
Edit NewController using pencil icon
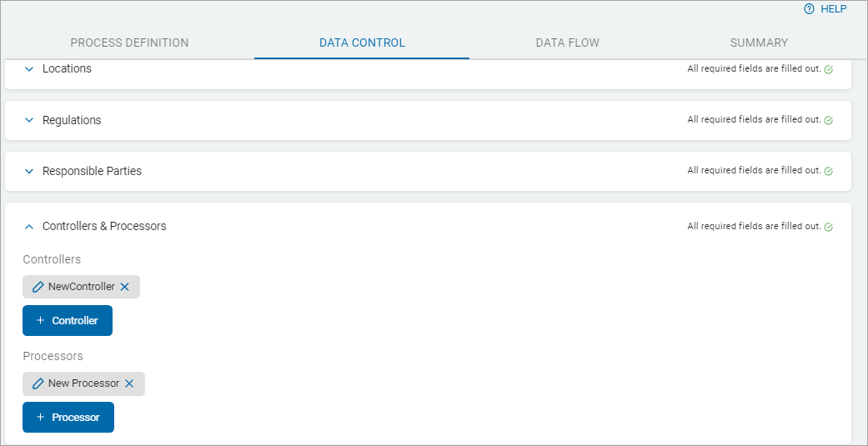[38, 287]
